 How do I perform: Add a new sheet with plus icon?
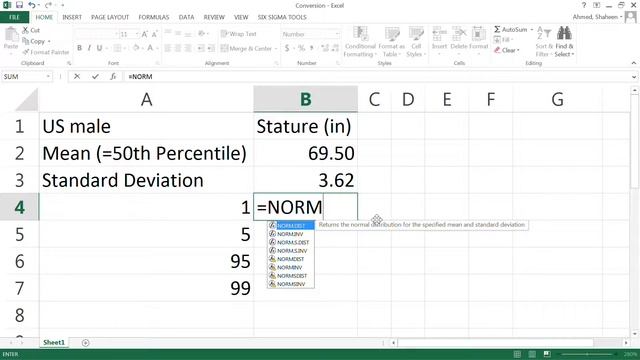point(85,343)
